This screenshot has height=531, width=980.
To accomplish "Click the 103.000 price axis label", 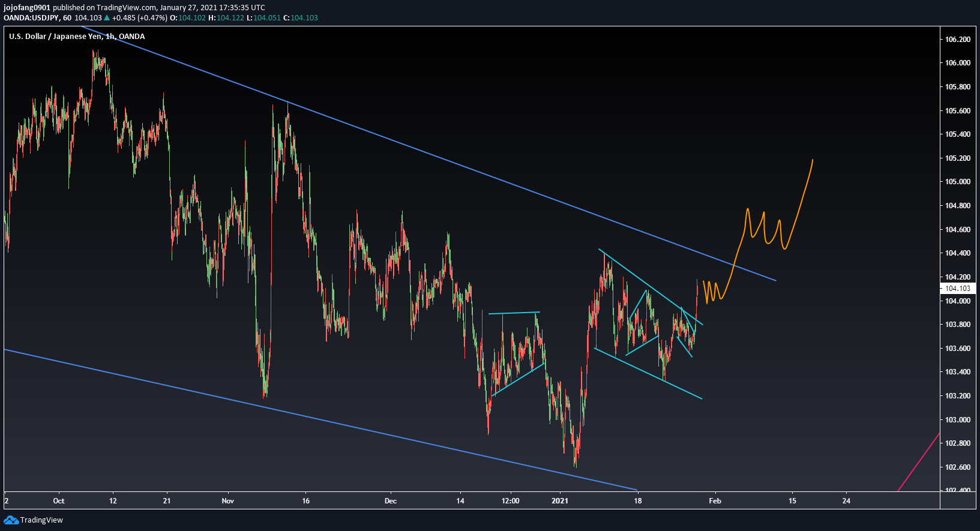I will coord(958,420).
